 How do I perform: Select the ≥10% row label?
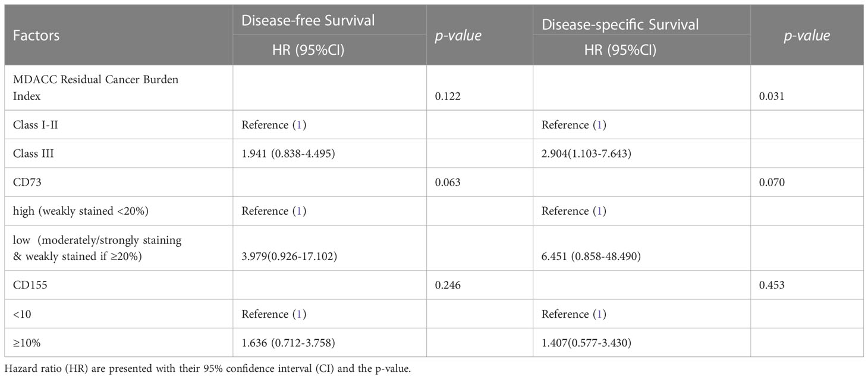point(26,343)
